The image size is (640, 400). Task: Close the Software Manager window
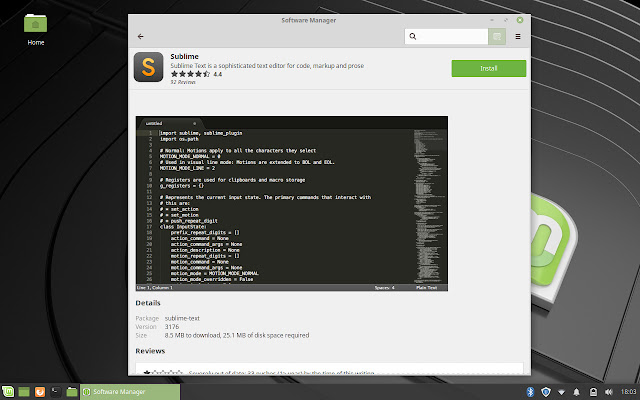coord(520,20)
